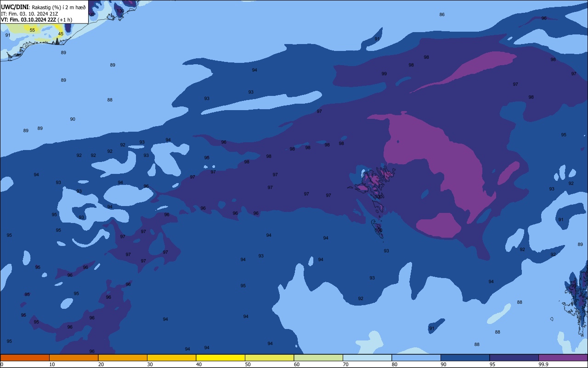The height and width of the screenshot is (368, 588).
Task: Select the orange 10–20 legend color block
Action: (73, 357)
